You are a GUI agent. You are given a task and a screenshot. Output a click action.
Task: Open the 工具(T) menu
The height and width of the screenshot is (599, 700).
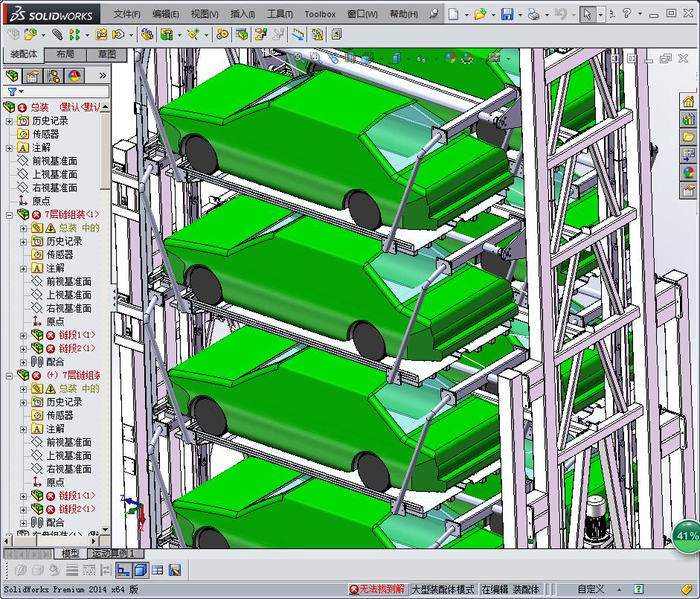coord(280,14)
